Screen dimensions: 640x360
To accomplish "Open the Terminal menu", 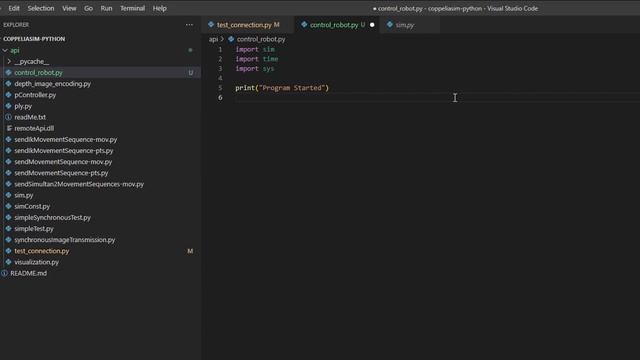I will 132,8.
